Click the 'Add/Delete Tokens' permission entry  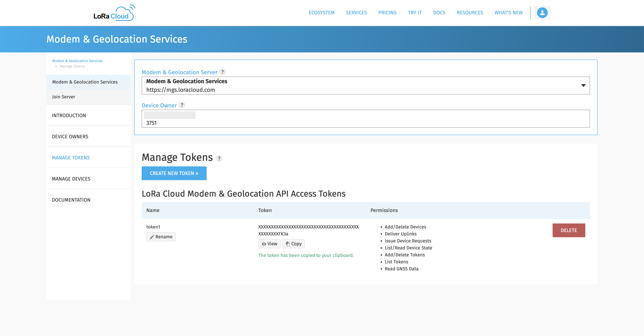tap(404, 255)
